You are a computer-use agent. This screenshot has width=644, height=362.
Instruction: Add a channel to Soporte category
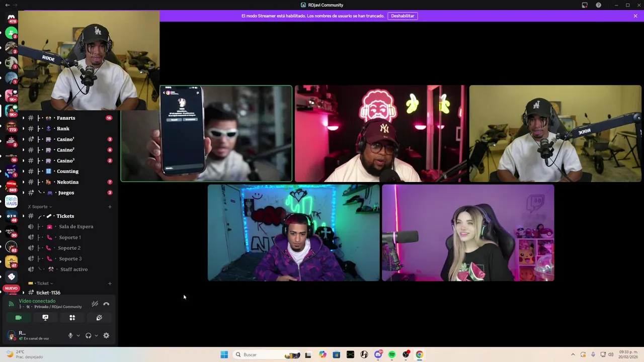[110, 207]
